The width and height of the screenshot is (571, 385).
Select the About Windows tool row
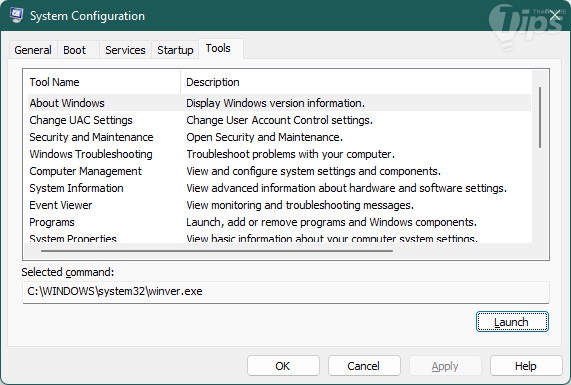pos(279,103)
